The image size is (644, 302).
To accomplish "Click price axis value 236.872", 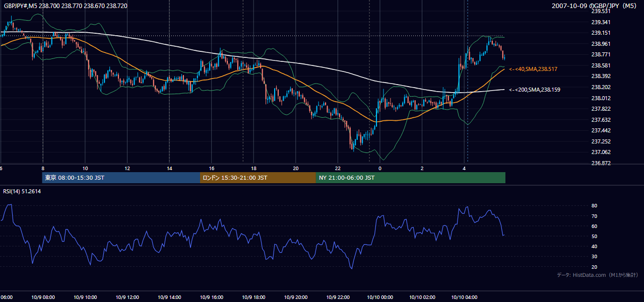I will pyautogui.click(x=601, y=163).
